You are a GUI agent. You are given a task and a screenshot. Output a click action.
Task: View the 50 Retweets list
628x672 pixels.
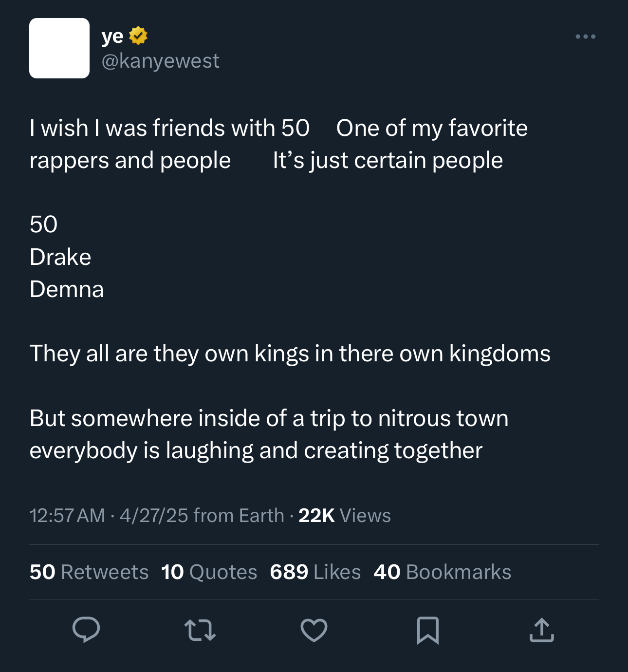[89, 572]
